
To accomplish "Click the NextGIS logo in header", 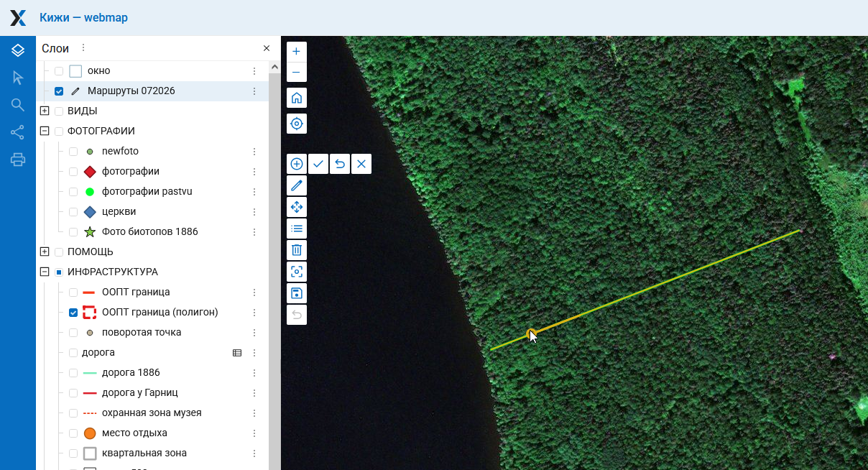I will (x=18, y=18).
